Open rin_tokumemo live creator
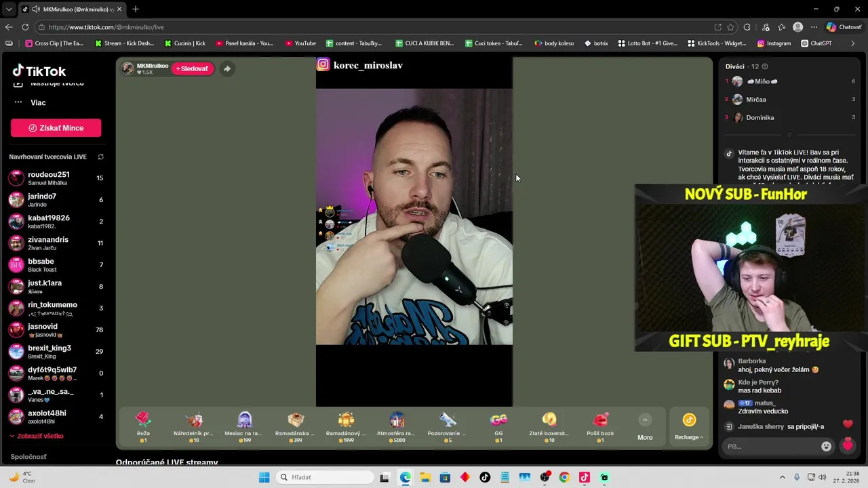868x488 pixels. 56,308
